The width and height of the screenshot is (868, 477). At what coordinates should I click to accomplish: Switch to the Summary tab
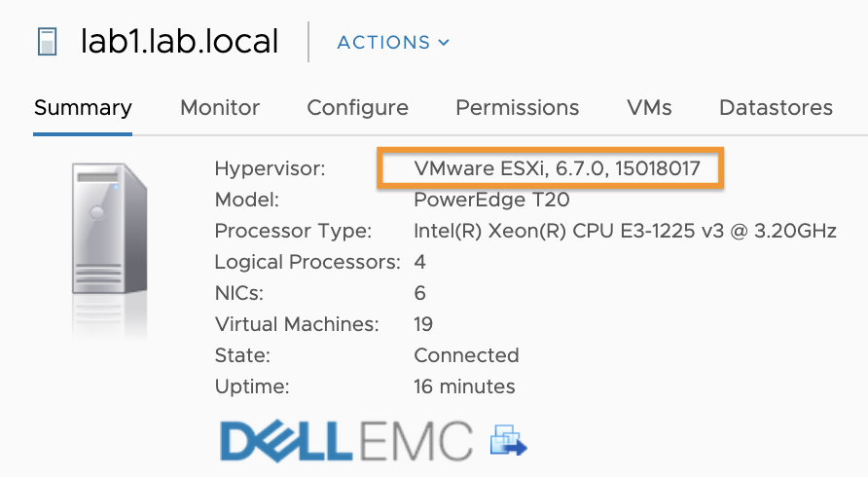tap(83, 107)
